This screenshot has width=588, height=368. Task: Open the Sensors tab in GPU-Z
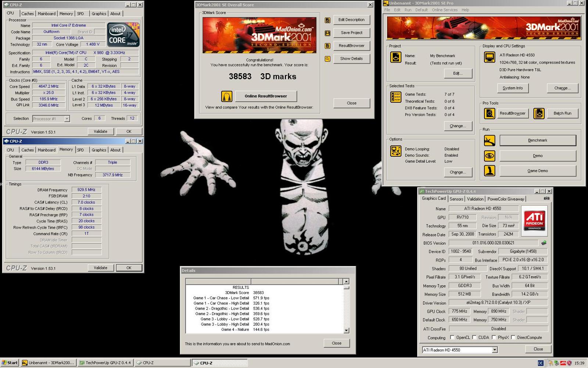pyautogui.click(x=456, y=199)
